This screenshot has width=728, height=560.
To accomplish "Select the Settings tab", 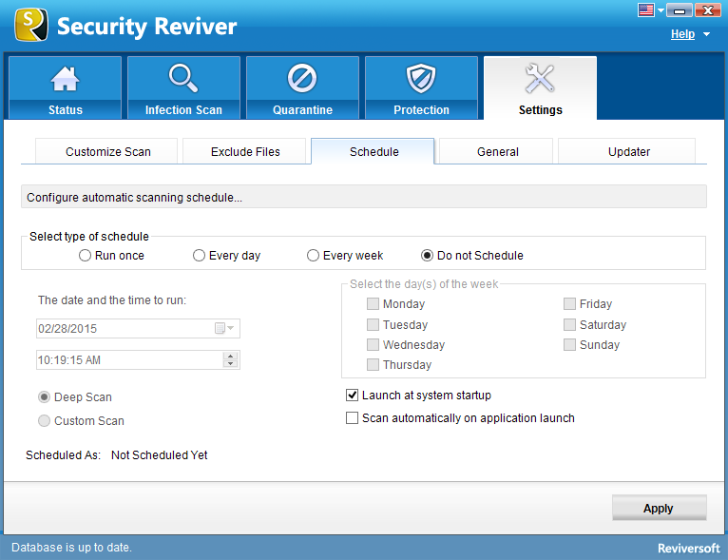I will click(541, 87).
